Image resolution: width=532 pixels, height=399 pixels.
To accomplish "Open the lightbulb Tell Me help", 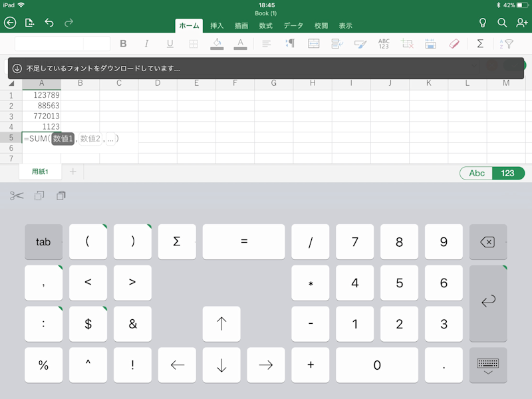I will pos(483,23).
